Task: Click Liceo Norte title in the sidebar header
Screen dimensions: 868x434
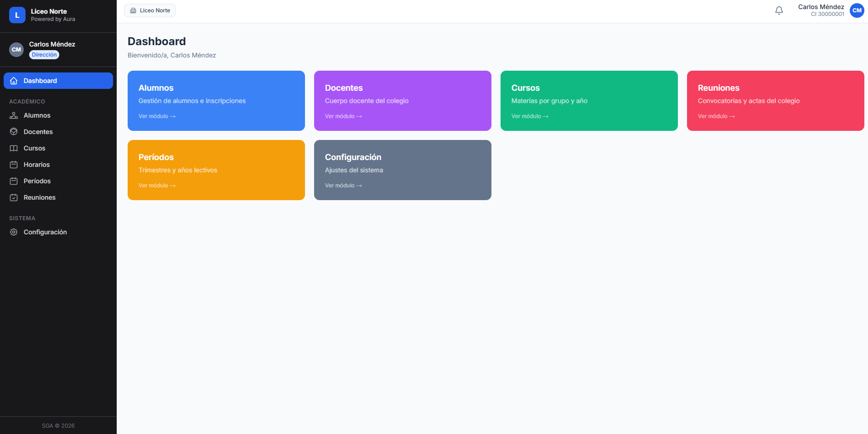Action: pos(49,11)
